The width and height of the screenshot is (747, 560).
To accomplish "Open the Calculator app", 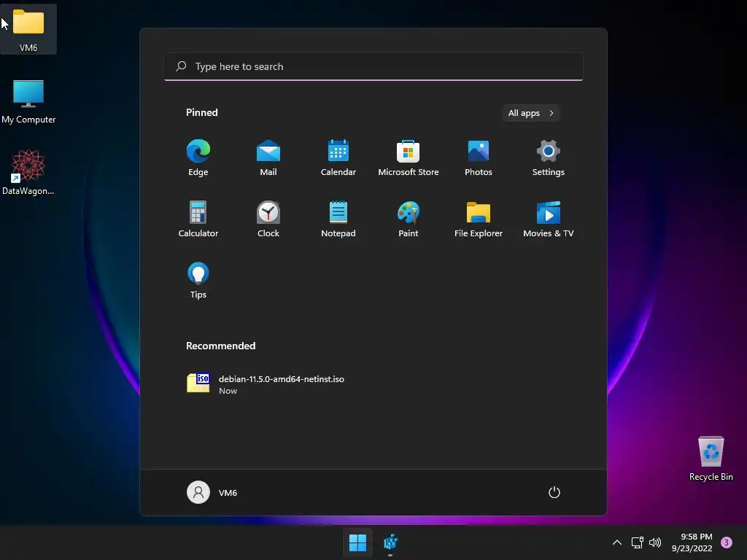I will [x=198, y=219].
